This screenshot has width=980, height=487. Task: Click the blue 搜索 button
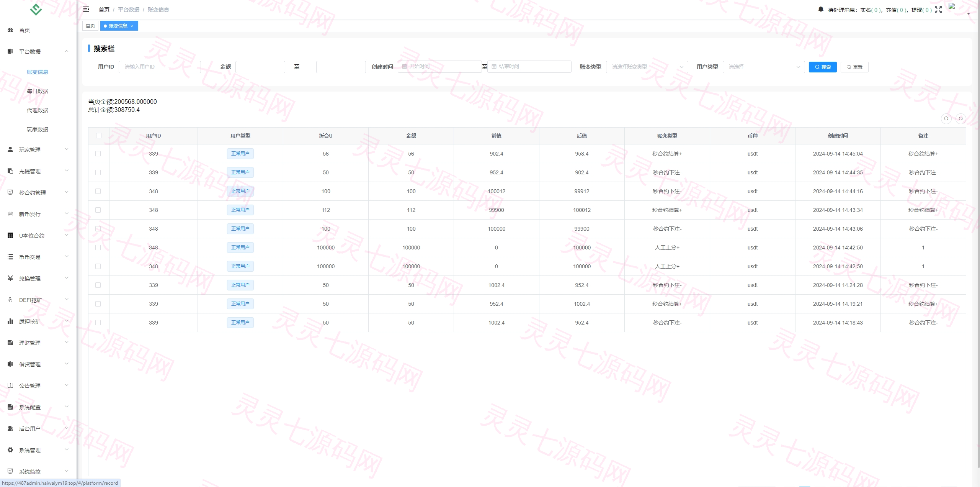[823, 67]
